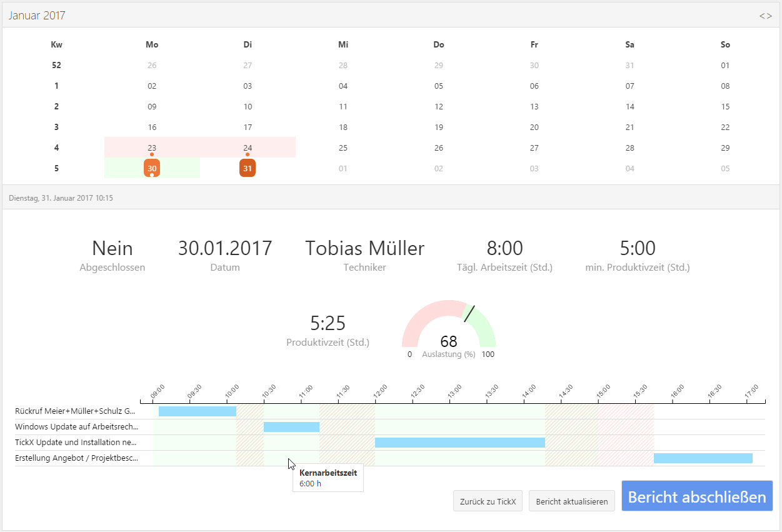Screen dimensions: 782x532
Task: Go to next month with right arrow
Action: click(769, 16)
